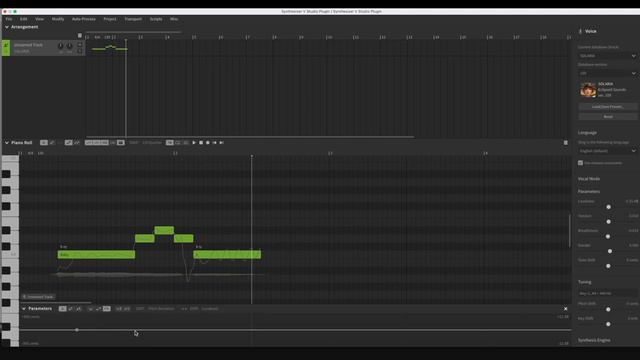This screenshot has height=360, width=640.
Task: Open the Scripts menu
Action: coord(156,19)
